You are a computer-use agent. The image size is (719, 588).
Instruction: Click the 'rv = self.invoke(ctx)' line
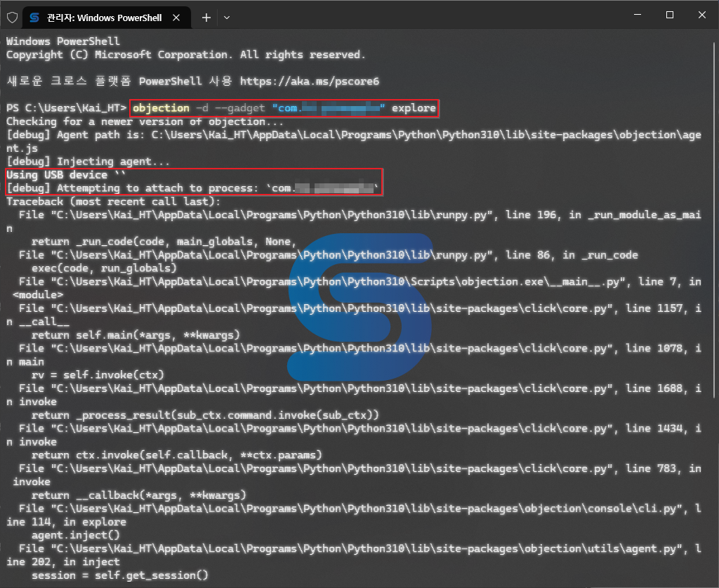pyautogui.click(x=98, y=374)
